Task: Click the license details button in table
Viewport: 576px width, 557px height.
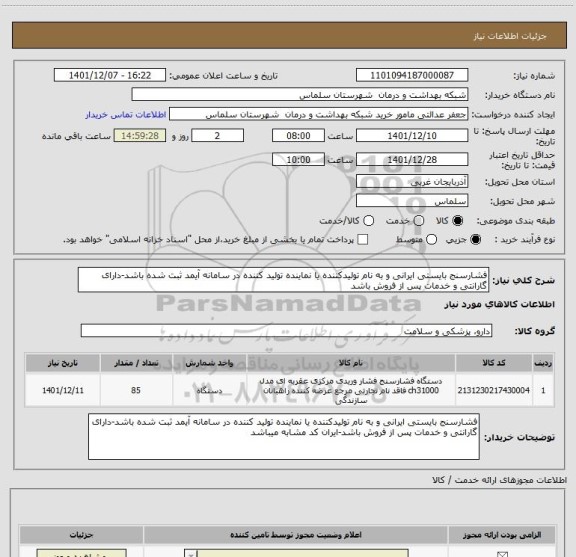Action: click(x=82, y=553)
